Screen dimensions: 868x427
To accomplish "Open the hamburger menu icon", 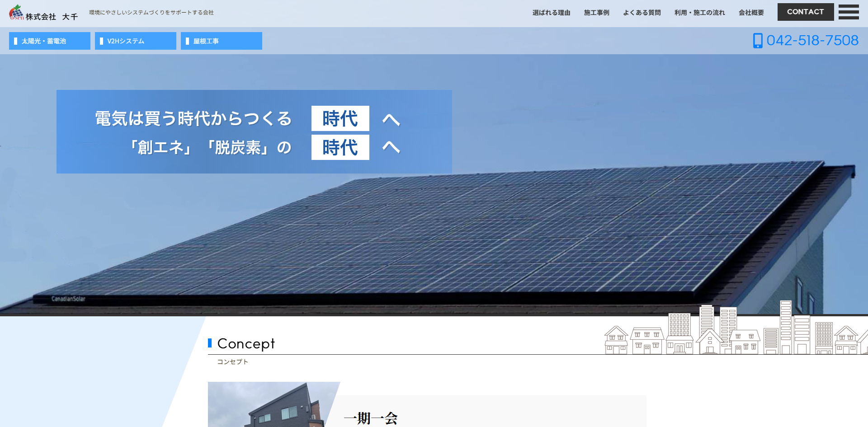I will point(849,12).
